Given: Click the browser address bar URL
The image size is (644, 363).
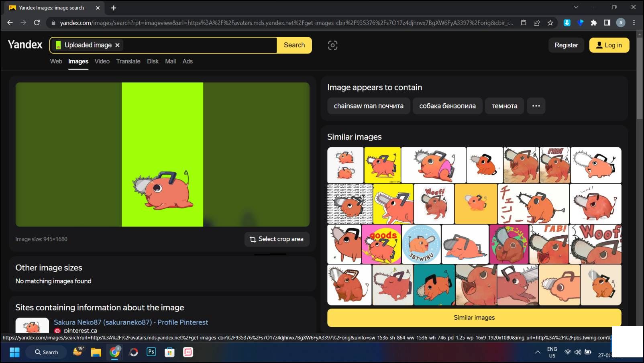Looking at the screenshot, I should [286, 23].
